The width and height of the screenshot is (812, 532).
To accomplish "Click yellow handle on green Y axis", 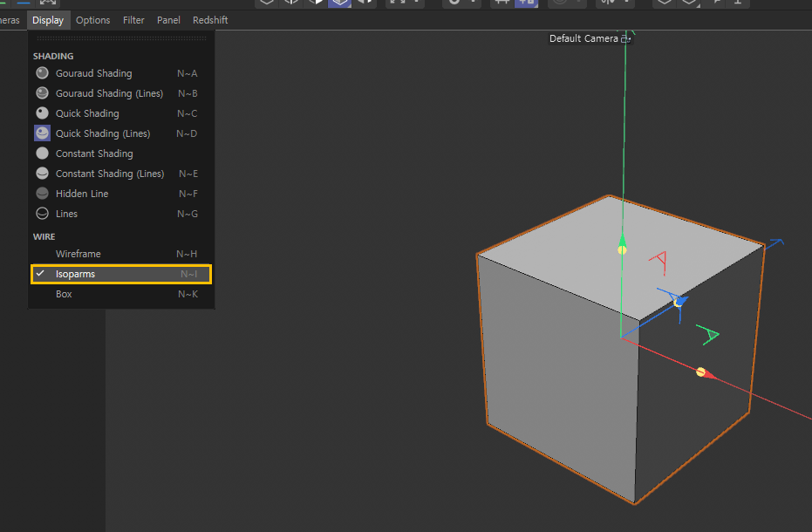I will (622, 250).
